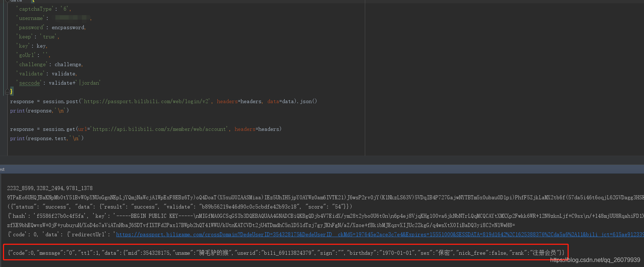
Task: Click the "nick_free":false field in output
Action: tap(481, 253)
